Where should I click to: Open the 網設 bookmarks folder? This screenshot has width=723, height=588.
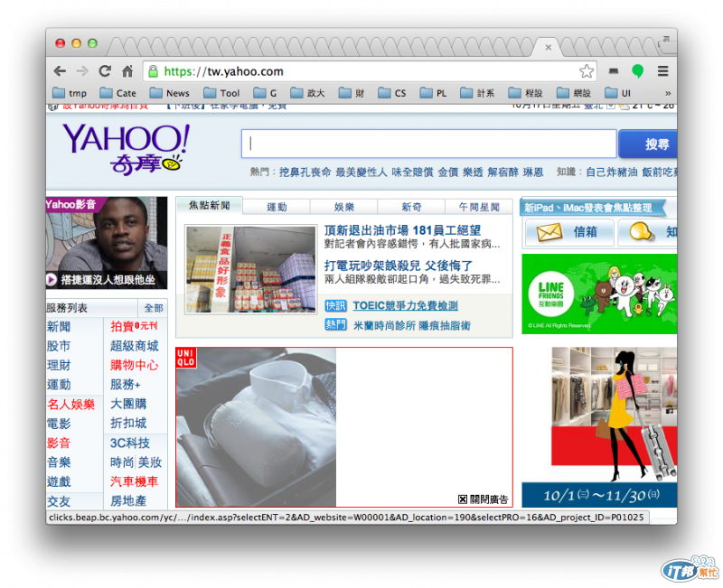tap(574, 93)
